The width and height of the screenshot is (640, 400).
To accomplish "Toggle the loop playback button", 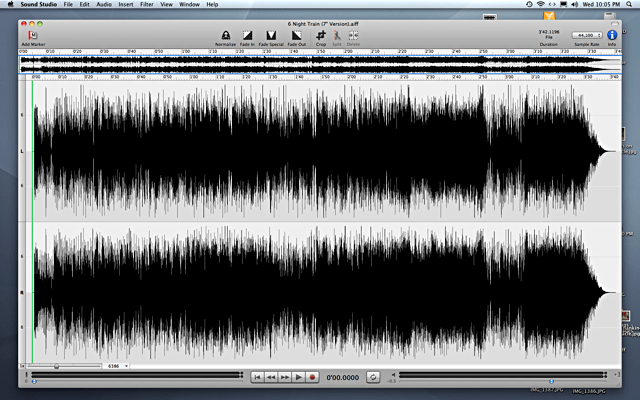I will pyautogui.click(x=373, y=377).
